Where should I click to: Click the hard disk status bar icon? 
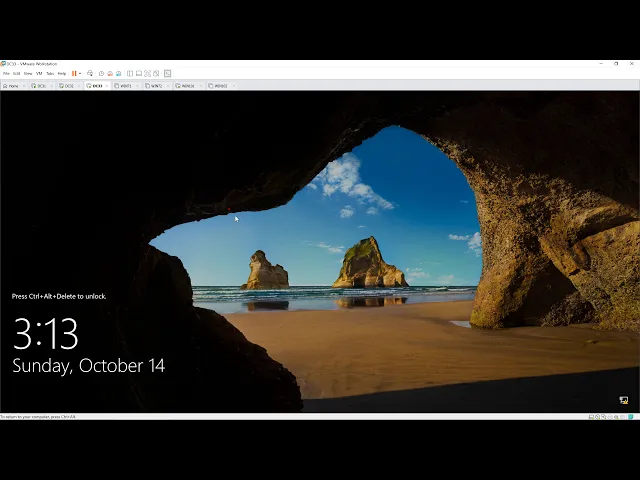591,417
